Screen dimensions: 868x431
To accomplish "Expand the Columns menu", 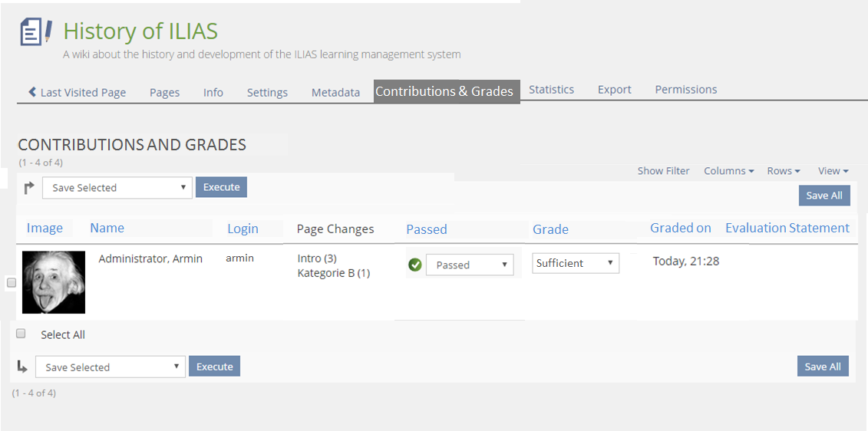I will pyautogui.click(x=728, y=171).
